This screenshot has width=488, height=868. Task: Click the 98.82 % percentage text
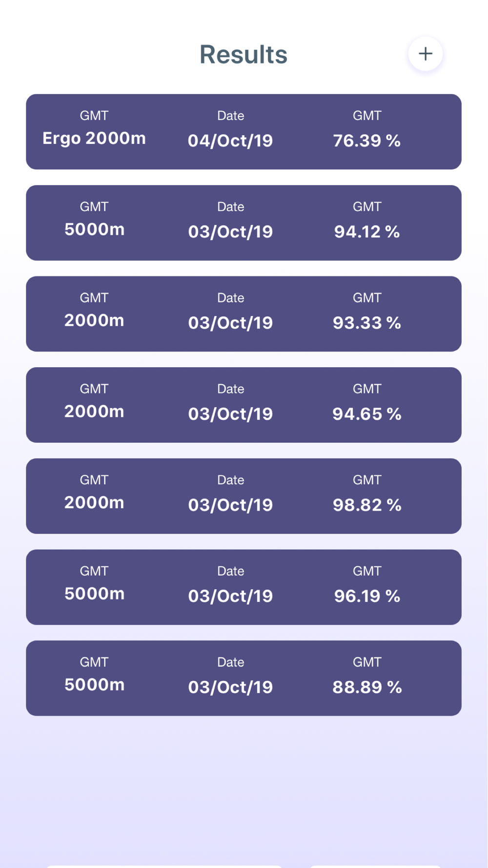pyautogui.click(x=367, y=505)
